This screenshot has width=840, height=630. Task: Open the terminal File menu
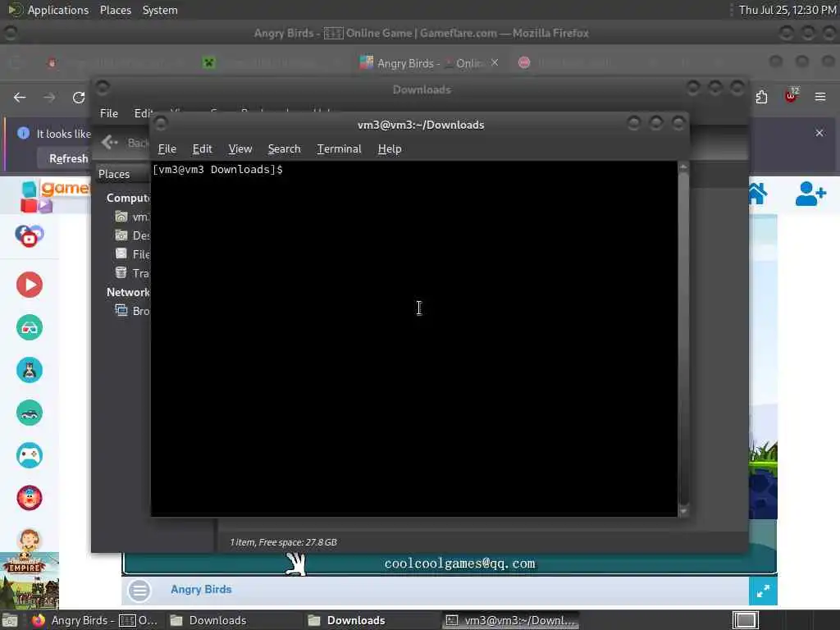pyautogui.click(x=167, y=149)
